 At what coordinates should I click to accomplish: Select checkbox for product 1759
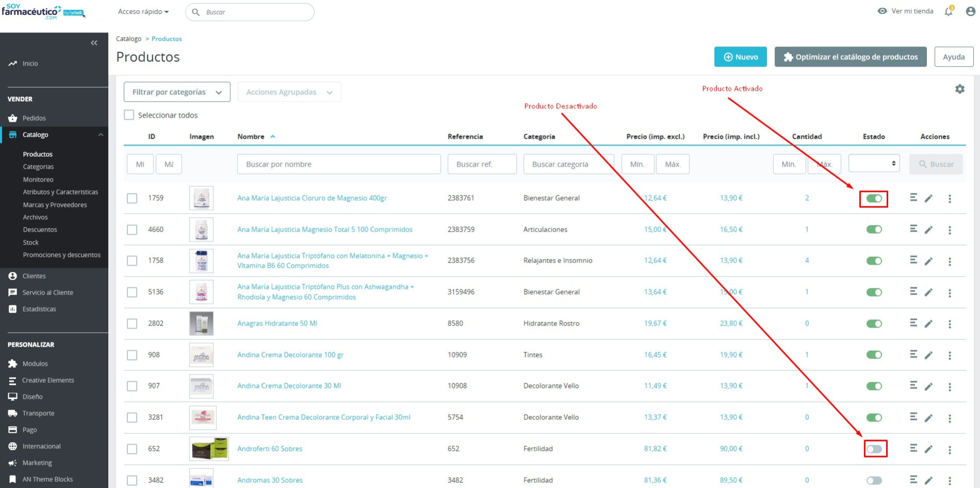coord(132,198)
